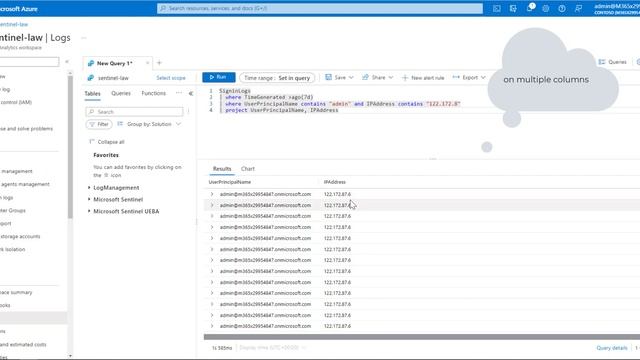640x360 pixels.
Task: Open the Export dropdown
Action: 469,77
